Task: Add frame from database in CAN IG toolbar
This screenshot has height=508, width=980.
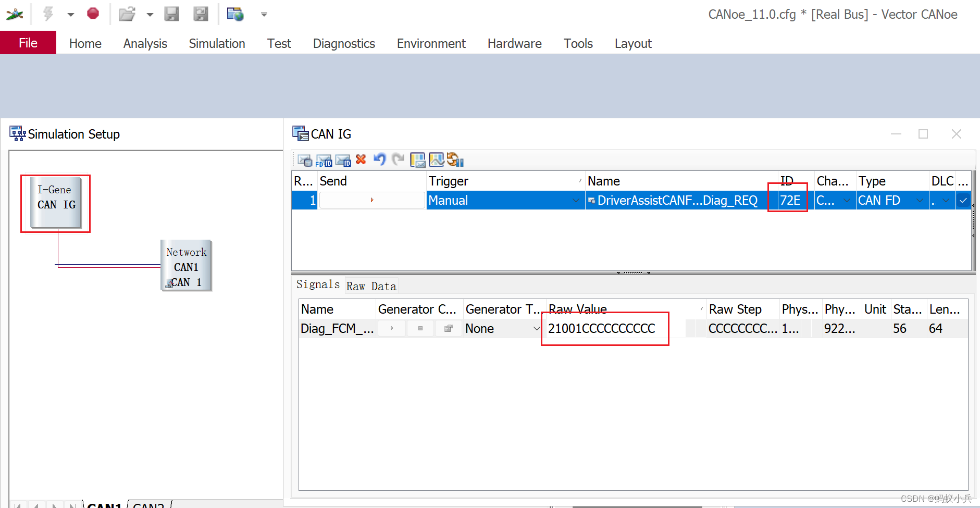Action: pos(305,160)
